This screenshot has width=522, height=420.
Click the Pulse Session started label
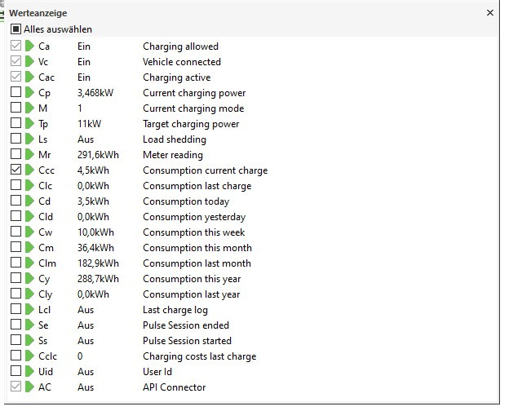point(187,341)
